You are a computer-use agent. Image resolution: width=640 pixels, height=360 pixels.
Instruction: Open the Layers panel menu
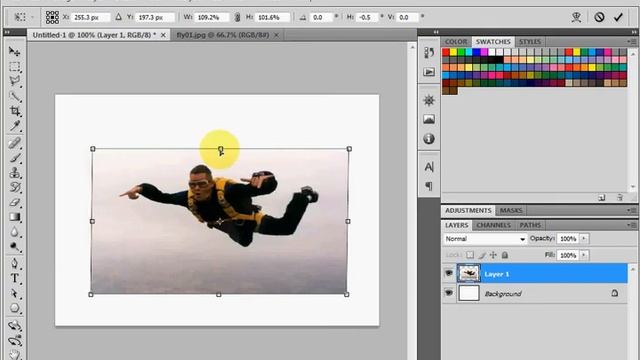(x=631, y=225)
